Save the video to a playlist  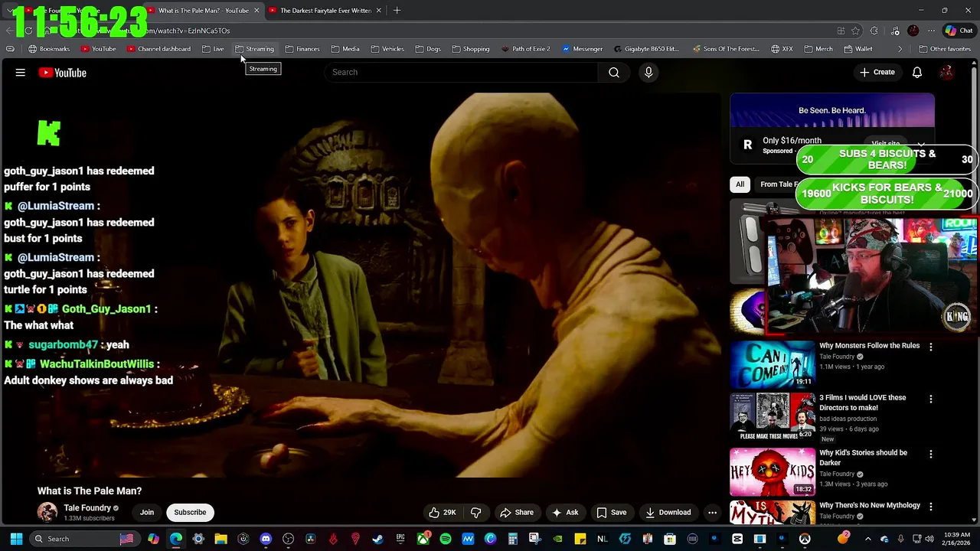click(x=612, y=513)
